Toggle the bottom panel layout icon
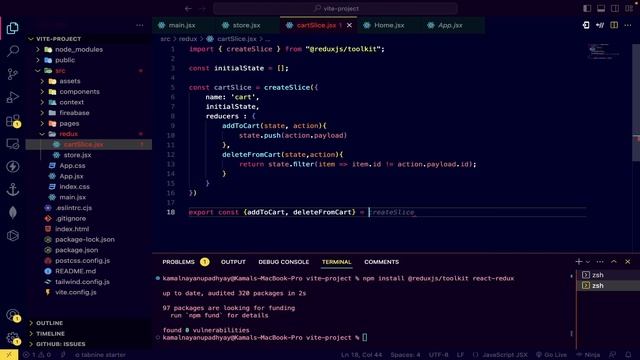Viewport: 640px width, 360px height. click(601, 9)
